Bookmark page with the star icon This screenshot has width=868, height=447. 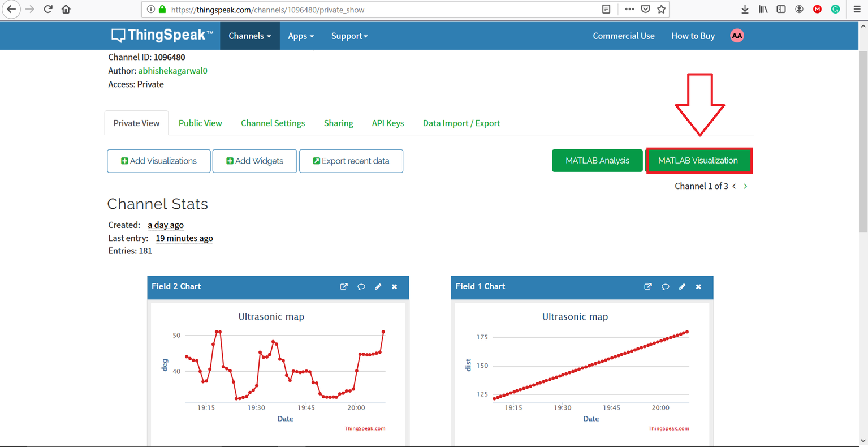(x=661, y=9)
